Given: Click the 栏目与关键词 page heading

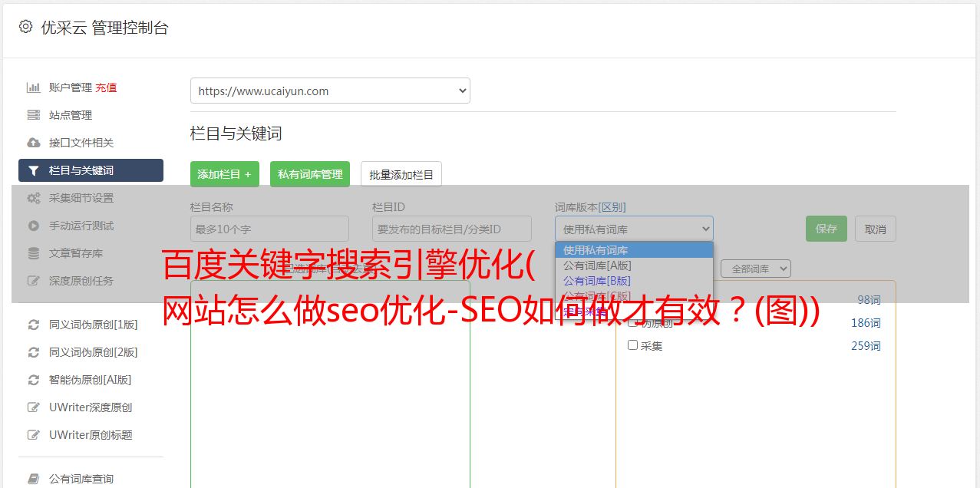Looking at the screenshot, I should (236, 134).
